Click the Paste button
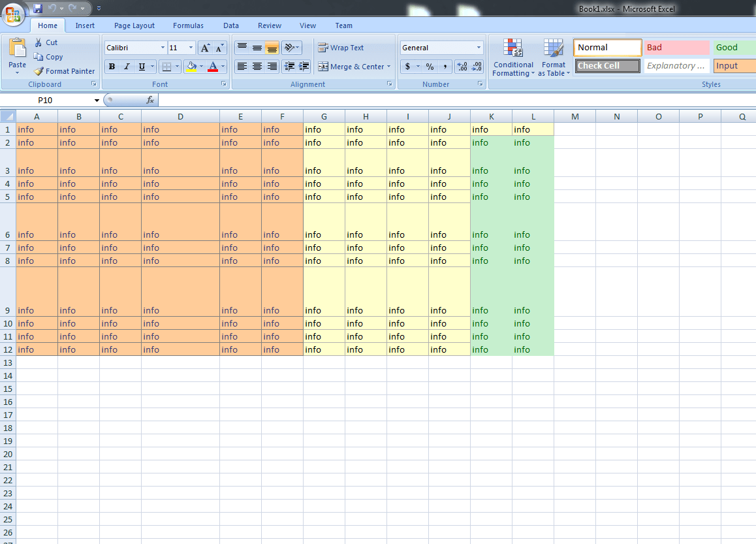Image resolution: width=756 pixels, height=544 pixels. coord(17,57)
